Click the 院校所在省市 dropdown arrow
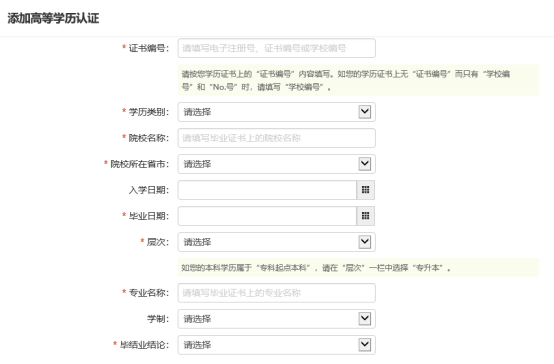Screen dimensions: 554x364 [x=365, y=164]
